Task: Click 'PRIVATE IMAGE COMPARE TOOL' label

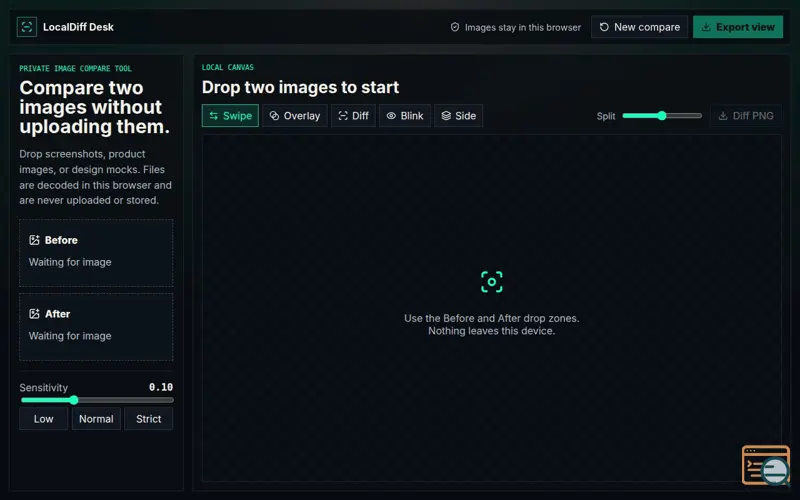Action: [76, 68]
